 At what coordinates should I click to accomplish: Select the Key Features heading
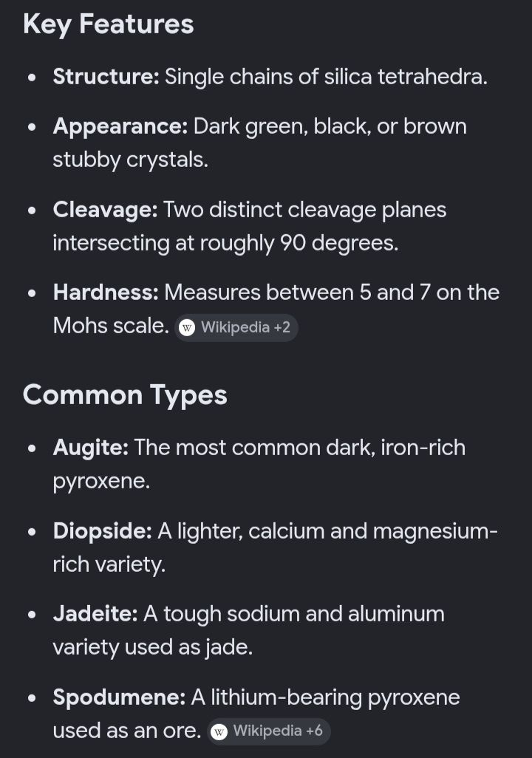pyautogui.click(x=109, y=24)
